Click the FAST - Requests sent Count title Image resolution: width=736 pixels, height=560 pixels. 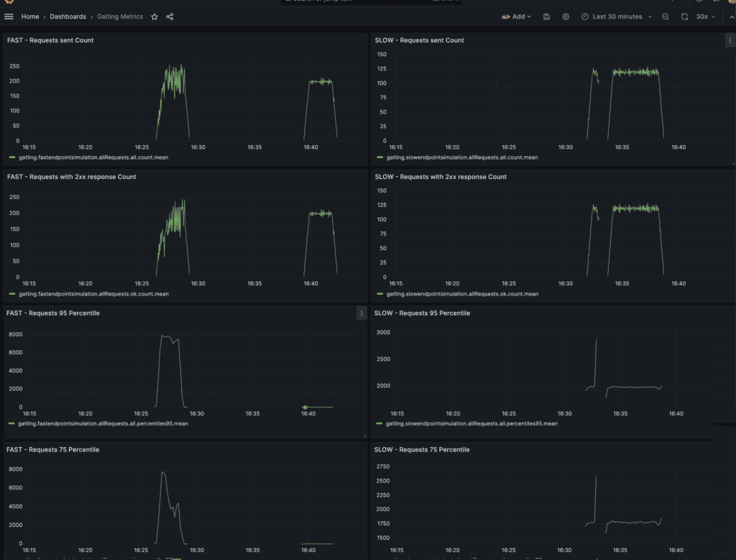(50, 40)
